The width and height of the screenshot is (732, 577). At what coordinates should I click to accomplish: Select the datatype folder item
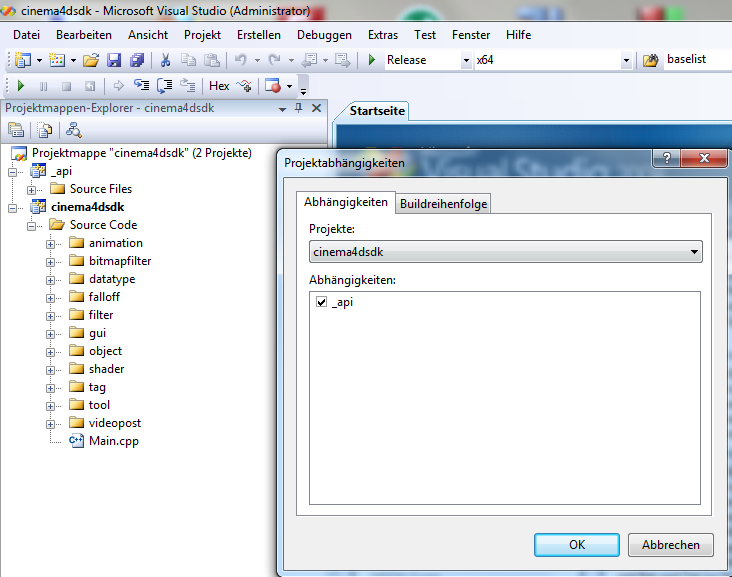tap(112, 279)
